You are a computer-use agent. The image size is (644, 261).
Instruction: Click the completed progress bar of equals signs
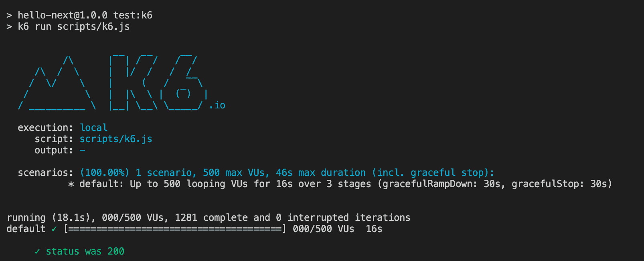(x=175, y=229)
